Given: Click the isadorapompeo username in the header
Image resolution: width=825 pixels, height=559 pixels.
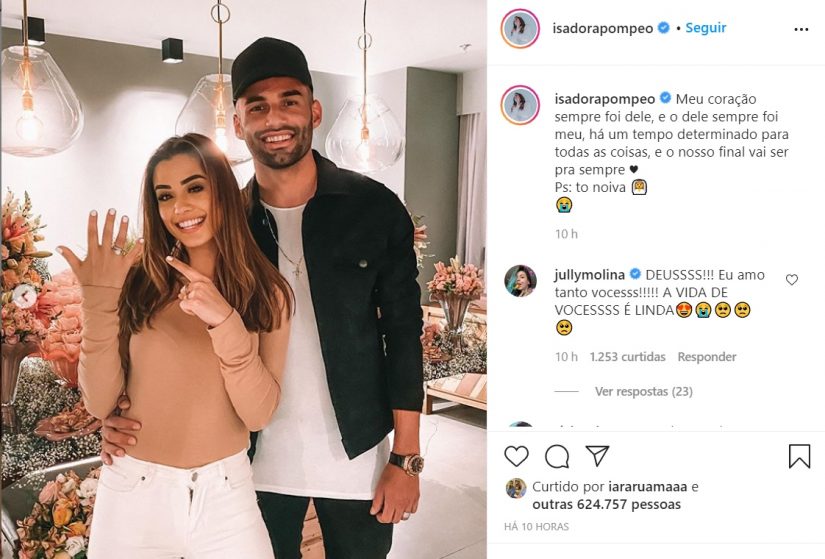Looking at the screenshot, I should (603, 28).
